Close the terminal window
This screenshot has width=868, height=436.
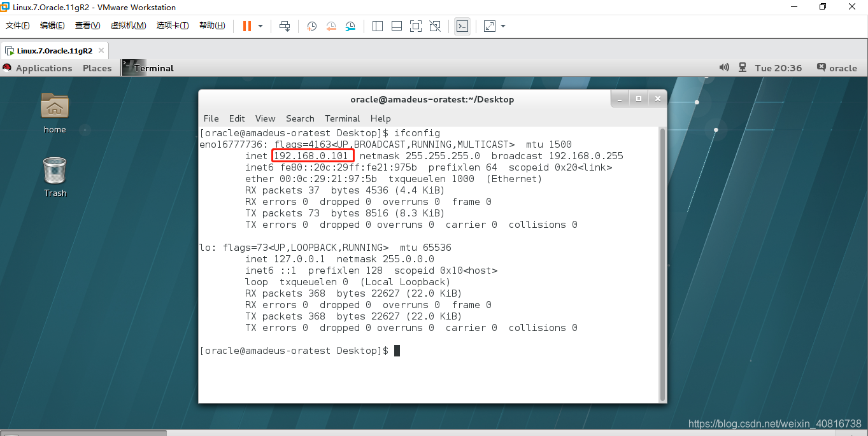pos(658,99)
